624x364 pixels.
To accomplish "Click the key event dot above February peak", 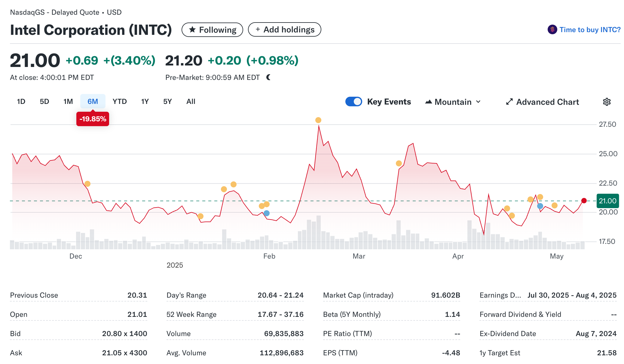I will pyautogui.click(x=318, y=120).
